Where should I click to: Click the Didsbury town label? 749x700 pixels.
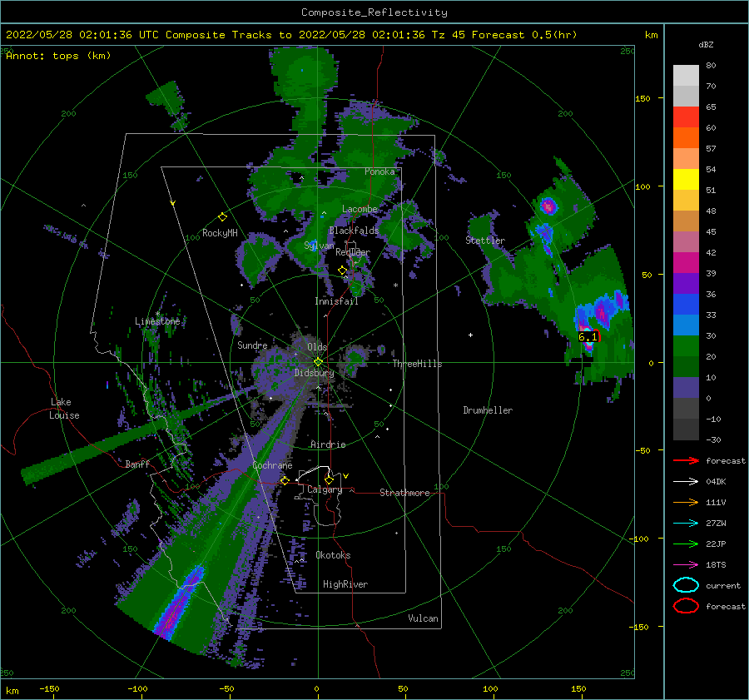coord(314,373)
